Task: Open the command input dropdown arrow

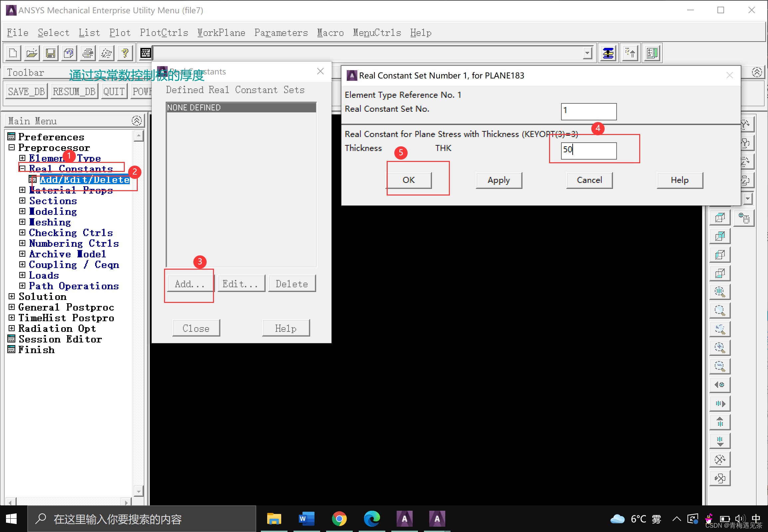Action: (x=587, y=53)
